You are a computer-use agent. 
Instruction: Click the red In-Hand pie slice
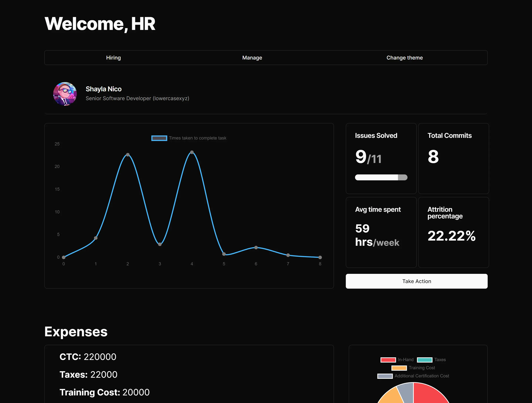click(x=428, y=395)
